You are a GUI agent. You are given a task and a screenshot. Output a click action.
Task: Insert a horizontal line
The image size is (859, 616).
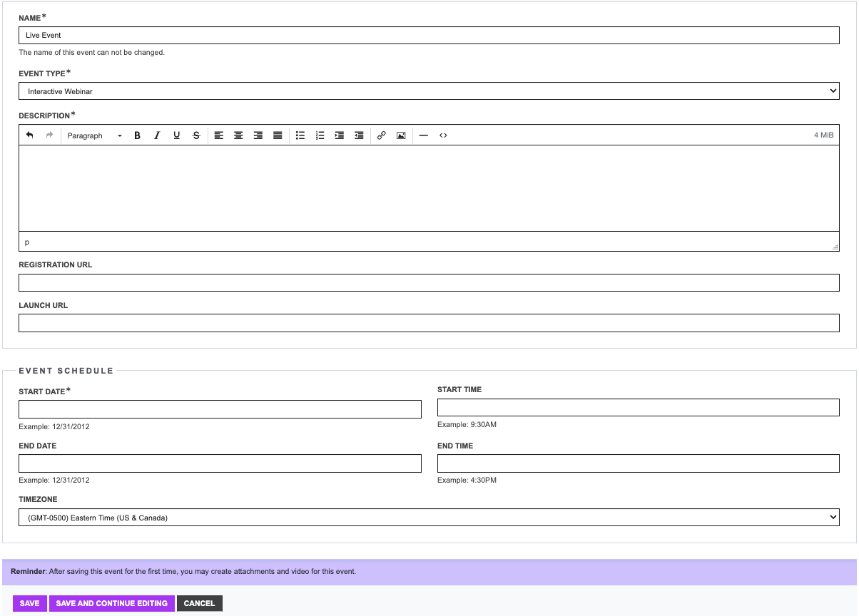point(423,135)
